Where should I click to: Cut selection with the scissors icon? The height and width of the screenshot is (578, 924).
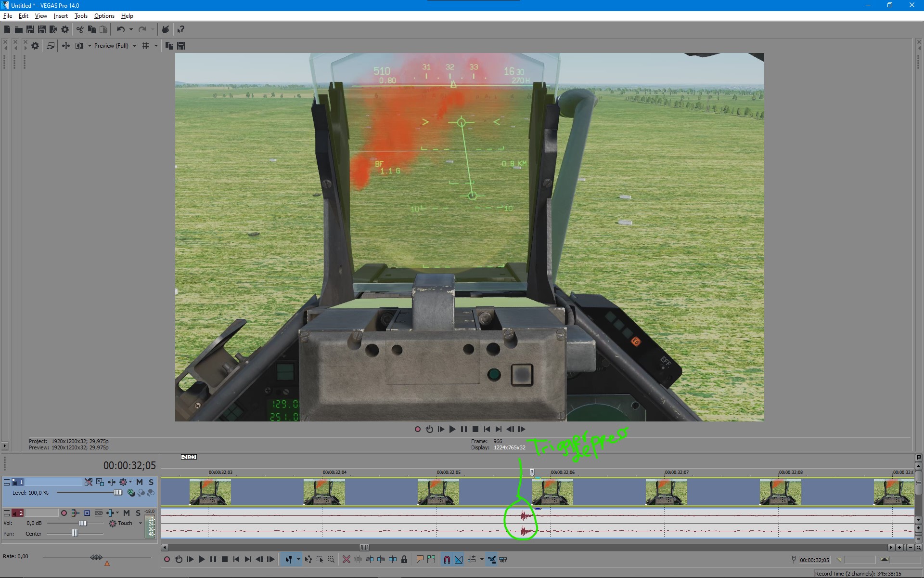coord(80,29)
